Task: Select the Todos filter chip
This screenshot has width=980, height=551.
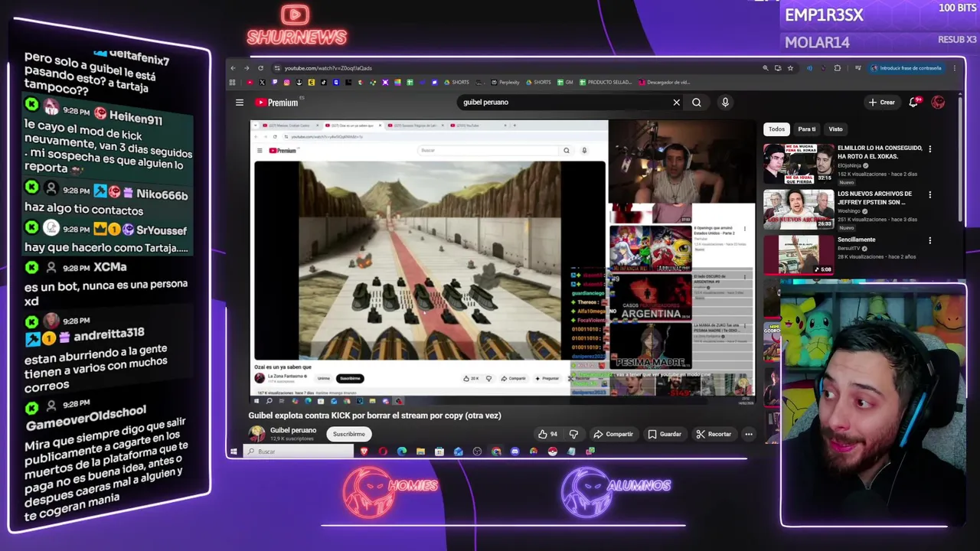Action: click(x=776, y=129)
